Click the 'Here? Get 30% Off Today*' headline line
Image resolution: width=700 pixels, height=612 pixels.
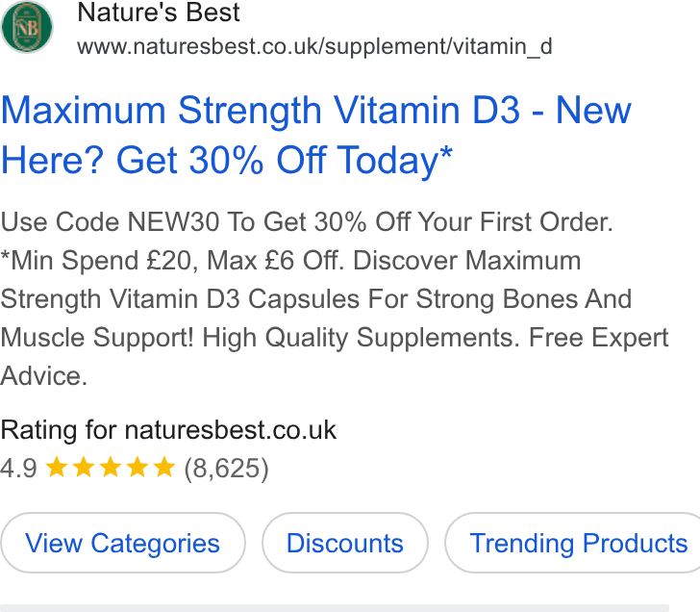point(227,161)
